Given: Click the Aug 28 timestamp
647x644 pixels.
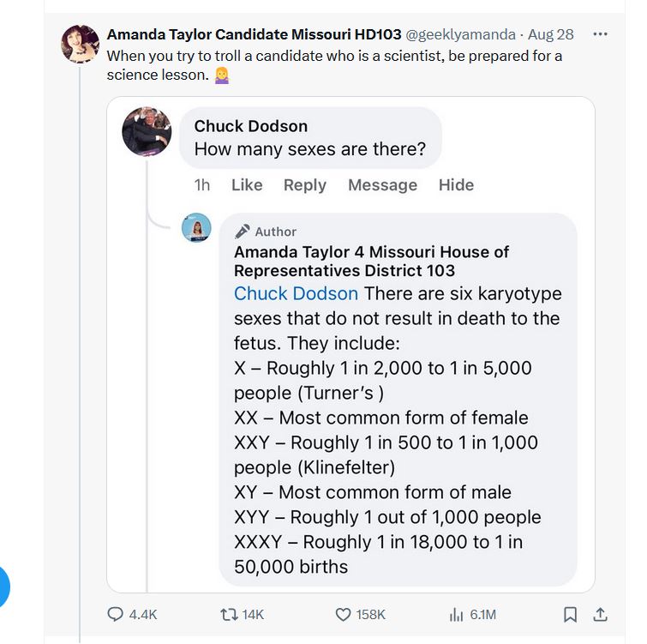Looking at the screenshot, I should [x=551, y=34].
